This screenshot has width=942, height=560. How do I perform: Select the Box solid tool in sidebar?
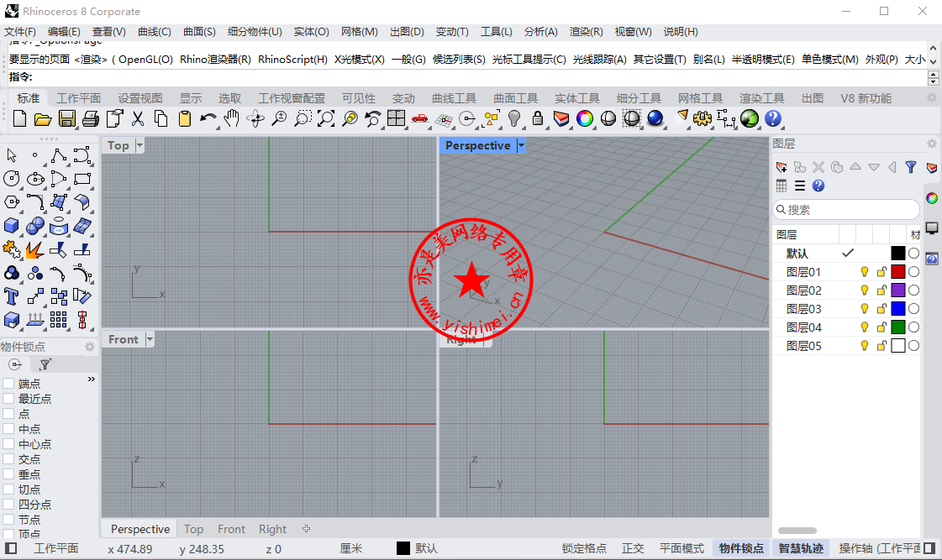point(12,225)
